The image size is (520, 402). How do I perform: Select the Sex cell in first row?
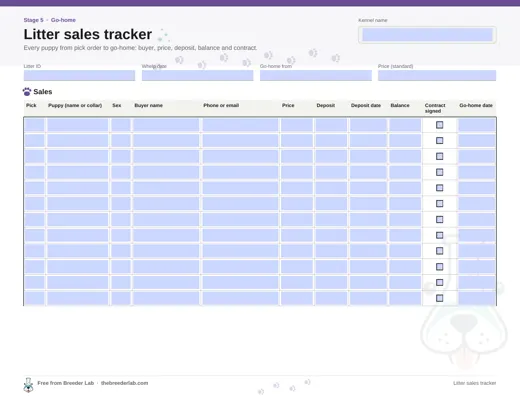click(x=121, y=125)
